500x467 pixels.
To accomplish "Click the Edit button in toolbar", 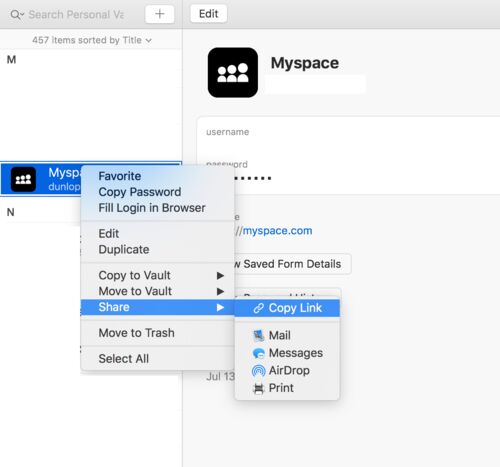I will [209, 14].
